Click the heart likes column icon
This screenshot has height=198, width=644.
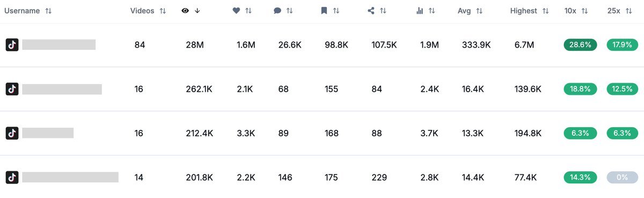click(x=236, y=11)
